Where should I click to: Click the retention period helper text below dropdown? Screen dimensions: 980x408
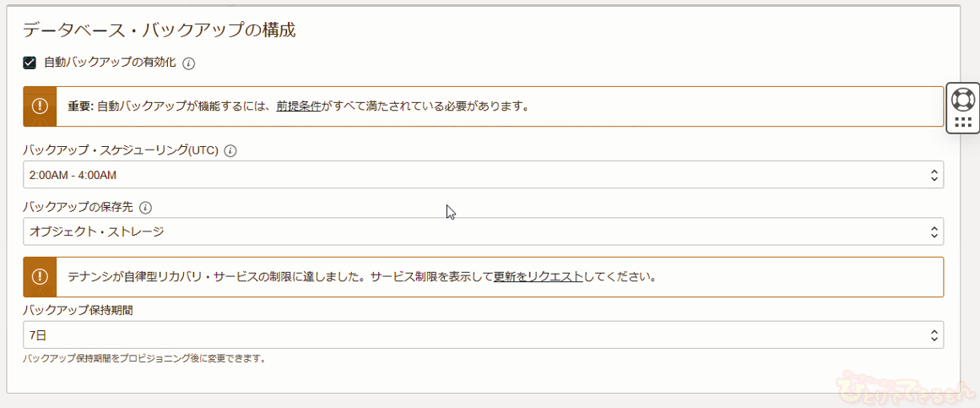coord(144,358)
